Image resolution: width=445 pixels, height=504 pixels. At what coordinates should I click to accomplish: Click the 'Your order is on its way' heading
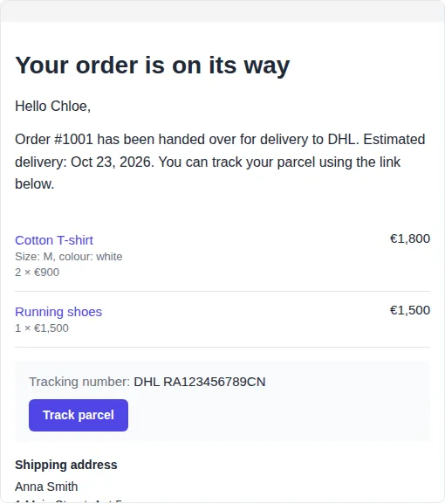(x=153, y=66)
